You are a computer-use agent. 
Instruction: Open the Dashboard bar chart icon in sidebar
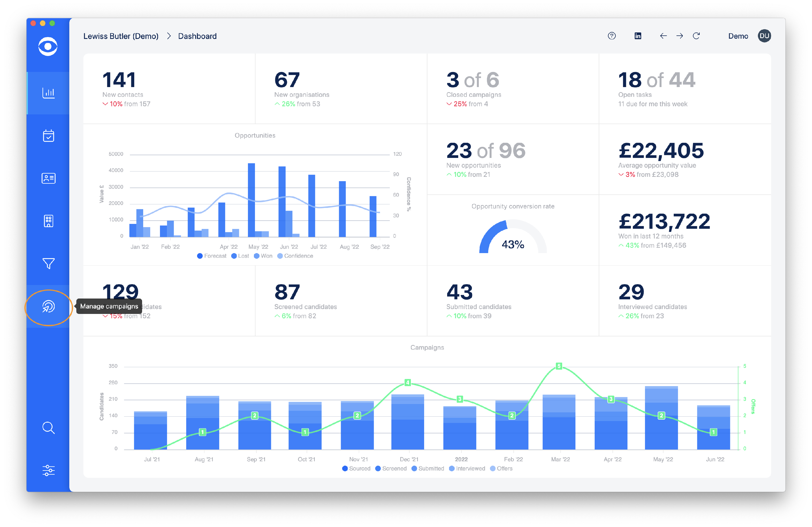[x=48, y=93]
